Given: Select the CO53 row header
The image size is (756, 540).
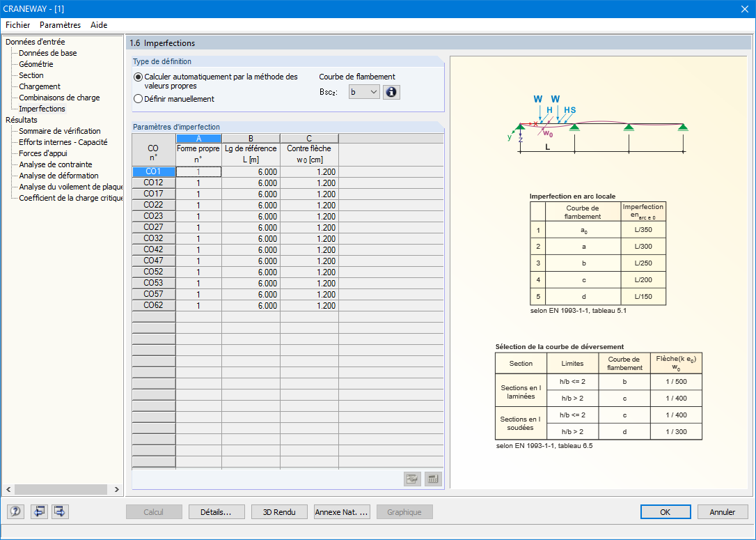Looking at the screenshot, I should (153, 283).
